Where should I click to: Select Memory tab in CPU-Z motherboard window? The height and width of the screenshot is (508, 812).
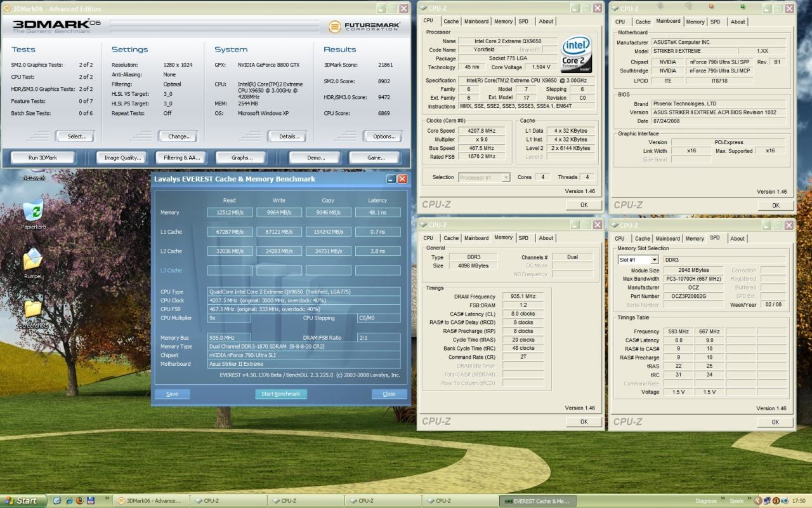695,22
